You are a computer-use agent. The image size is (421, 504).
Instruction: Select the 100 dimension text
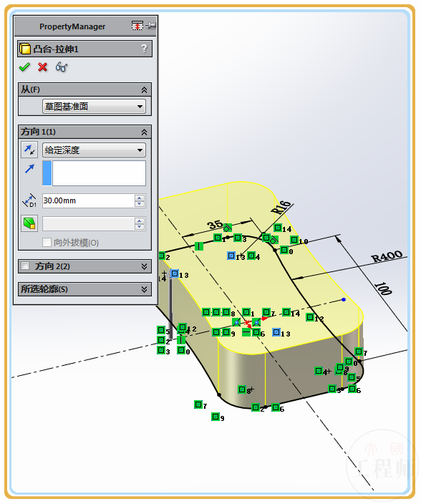[x=383, y=289]
